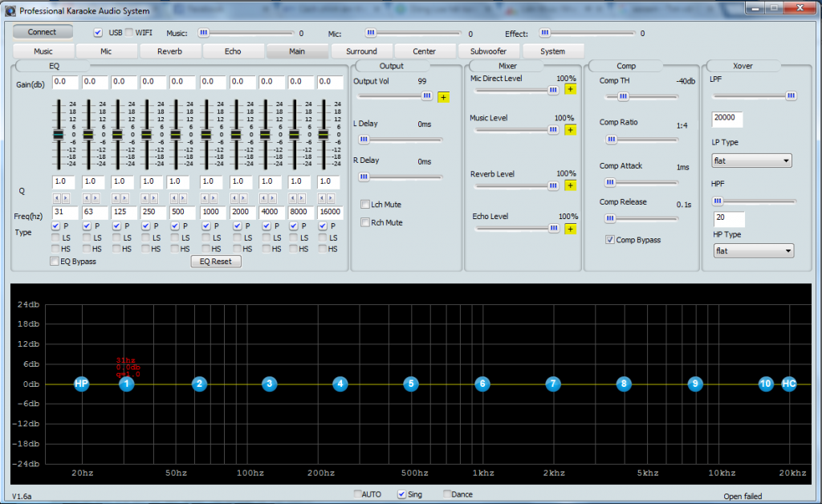Click the yellow plus beside Echo Level
This screenshot has width=822, height=504.
coord(570,229)
